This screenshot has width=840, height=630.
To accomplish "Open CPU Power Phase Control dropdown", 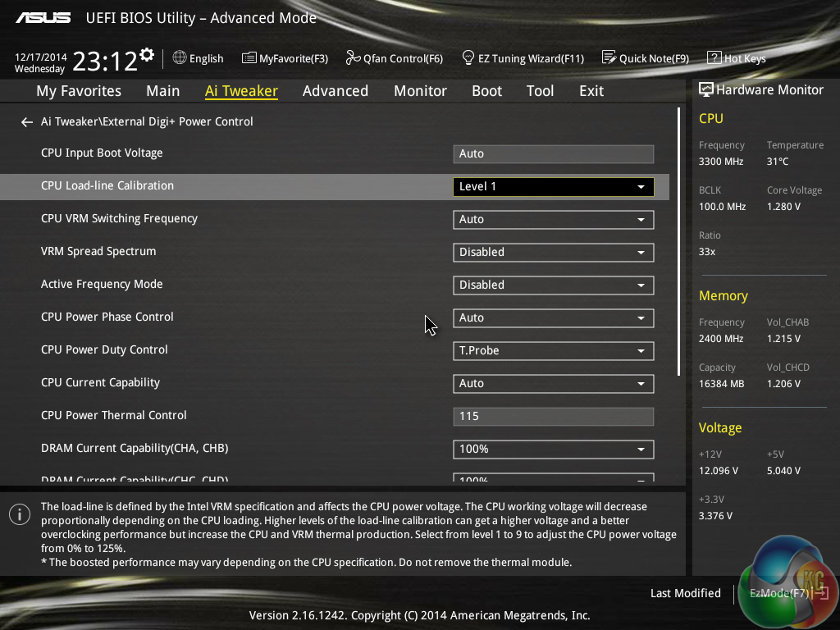I will 553,318.
